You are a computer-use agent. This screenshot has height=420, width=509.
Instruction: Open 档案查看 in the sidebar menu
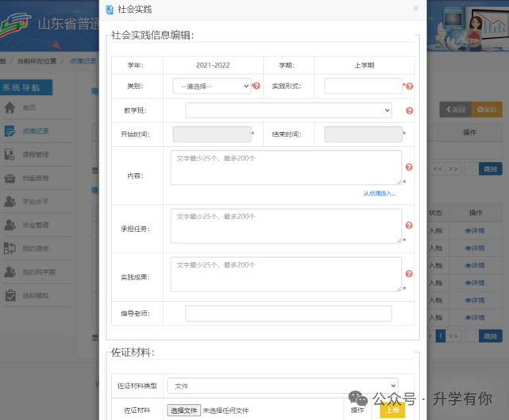pyautogui.click(x=36, y=178)
